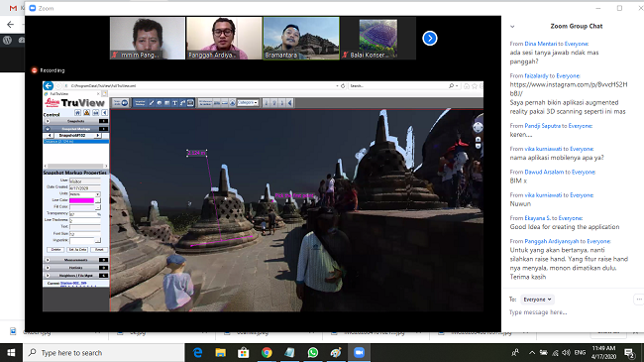The width and height of the screenshot is (644, 362).
Task: Click the Line Thickness input field
Action: [85, 220]
